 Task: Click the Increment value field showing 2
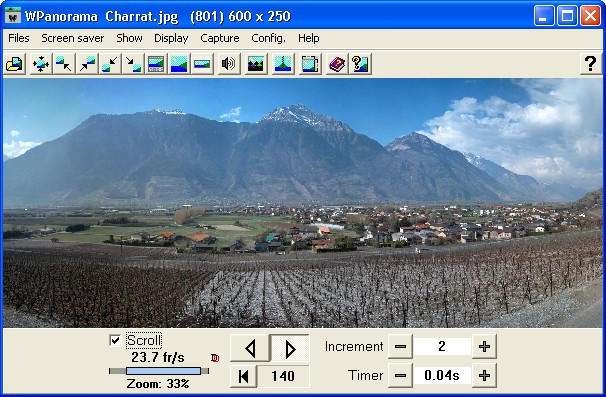pyautogui.click(x=442, y=346)
